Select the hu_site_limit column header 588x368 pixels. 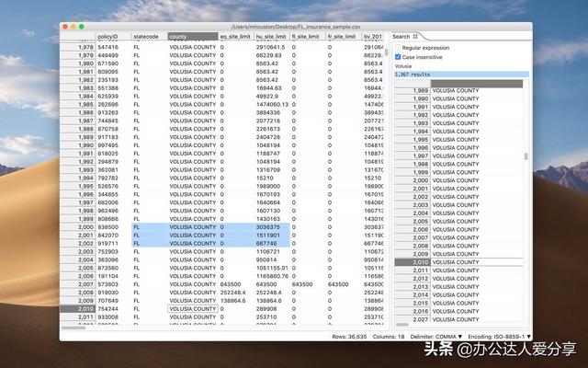[x=272, y=37]
